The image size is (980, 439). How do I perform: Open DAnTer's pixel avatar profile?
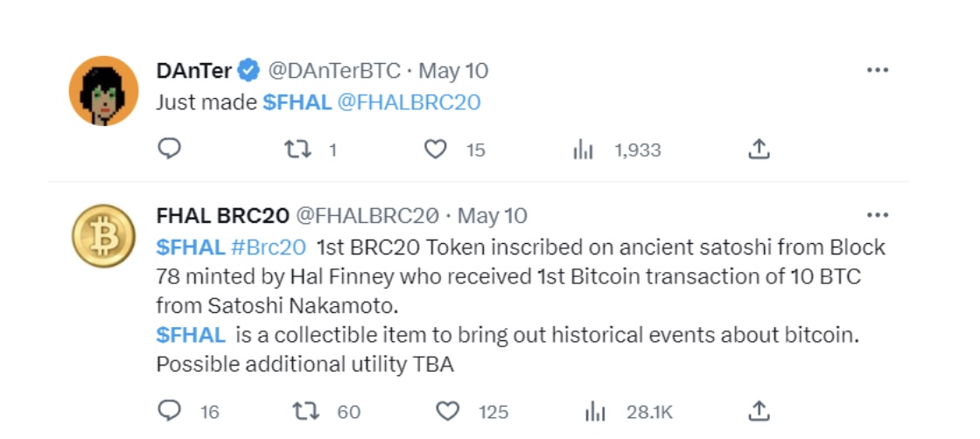point(104,91)
